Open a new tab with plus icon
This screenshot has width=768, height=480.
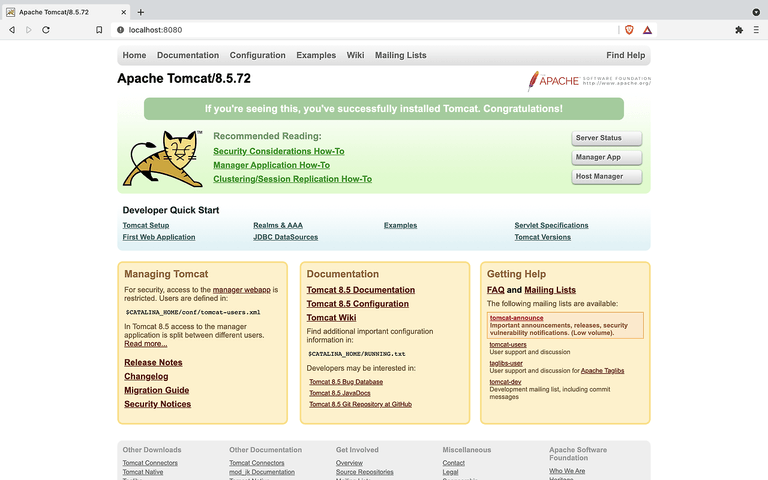click(x=141, y=12)
